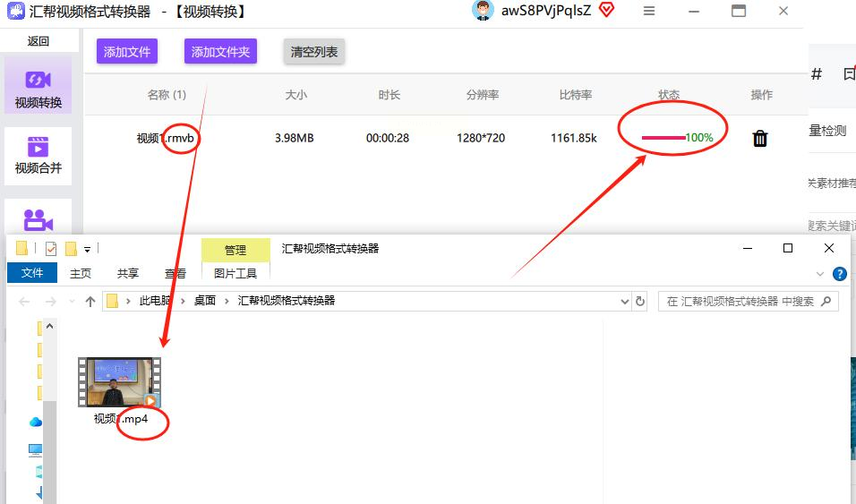856x504 pixels.
Task: Go up one folder level
Action: pyautogui.click(x=90, y=302)
